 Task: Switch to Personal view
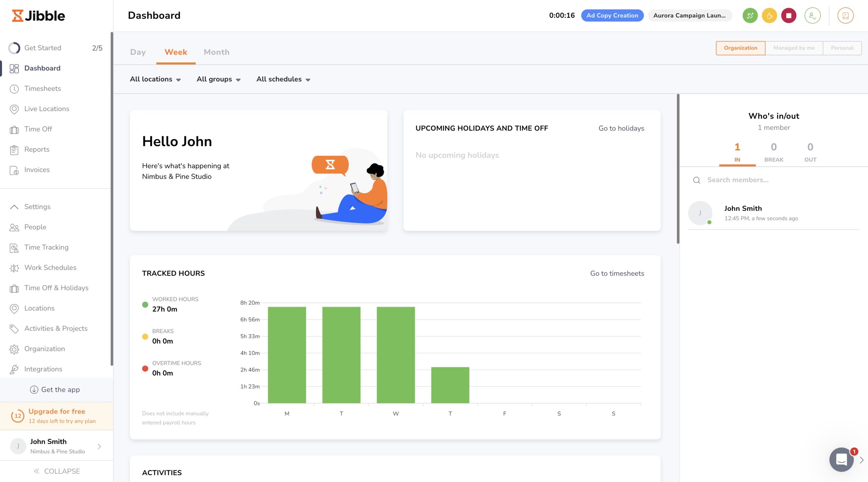pos(842,48)
